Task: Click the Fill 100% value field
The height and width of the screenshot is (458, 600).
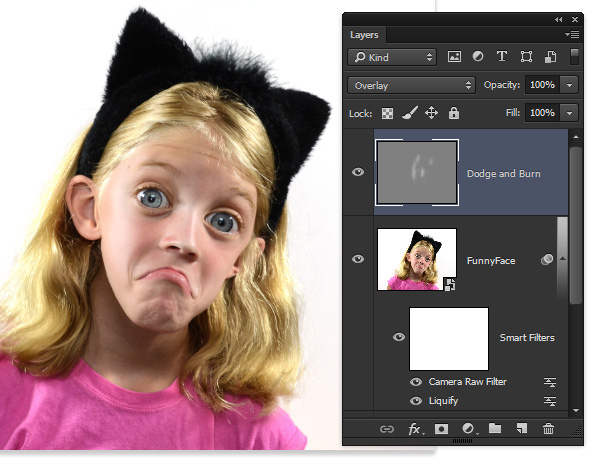Action: 542,113
